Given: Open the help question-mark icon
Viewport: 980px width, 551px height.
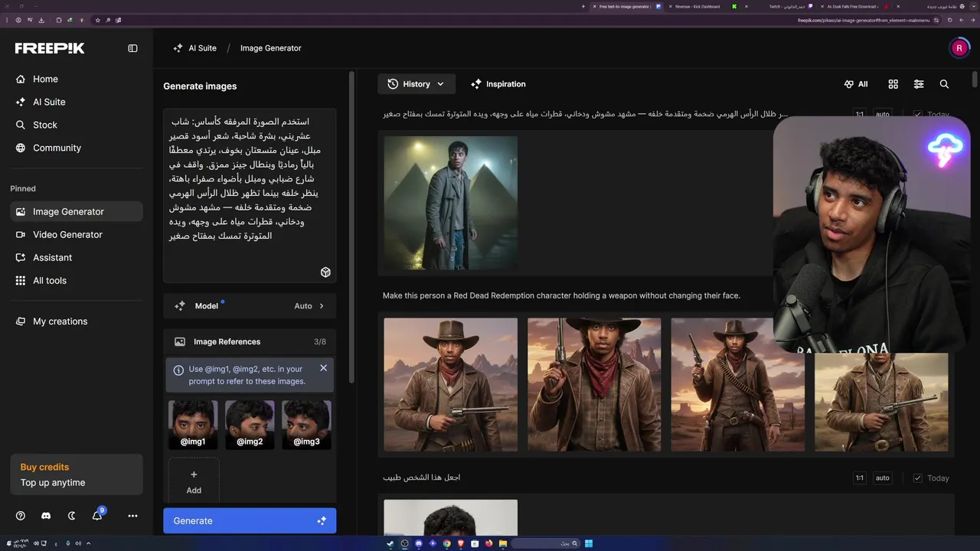Looking at the screenshot, I should pos(21,516).
